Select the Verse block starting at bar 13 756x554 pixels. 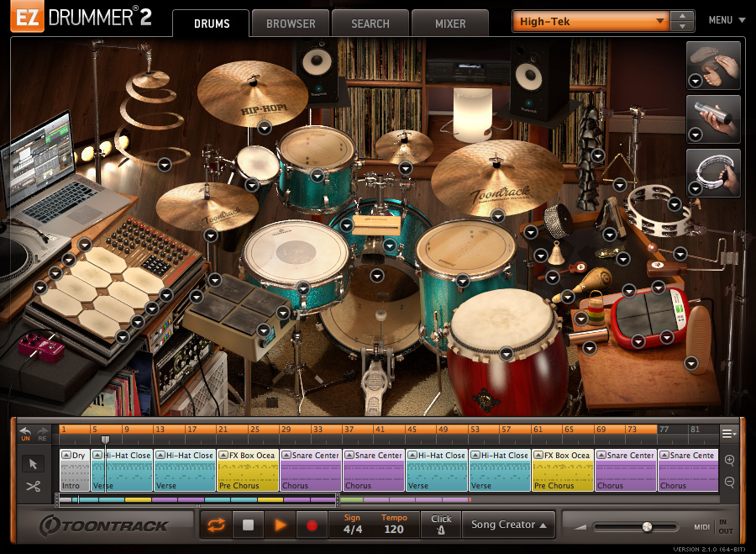(x=185, y=471)
